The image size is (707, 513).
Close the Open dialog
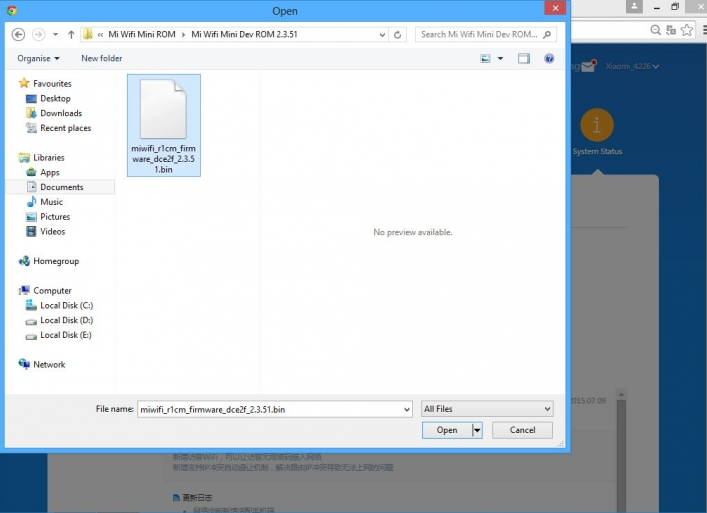tap(555, 8)
